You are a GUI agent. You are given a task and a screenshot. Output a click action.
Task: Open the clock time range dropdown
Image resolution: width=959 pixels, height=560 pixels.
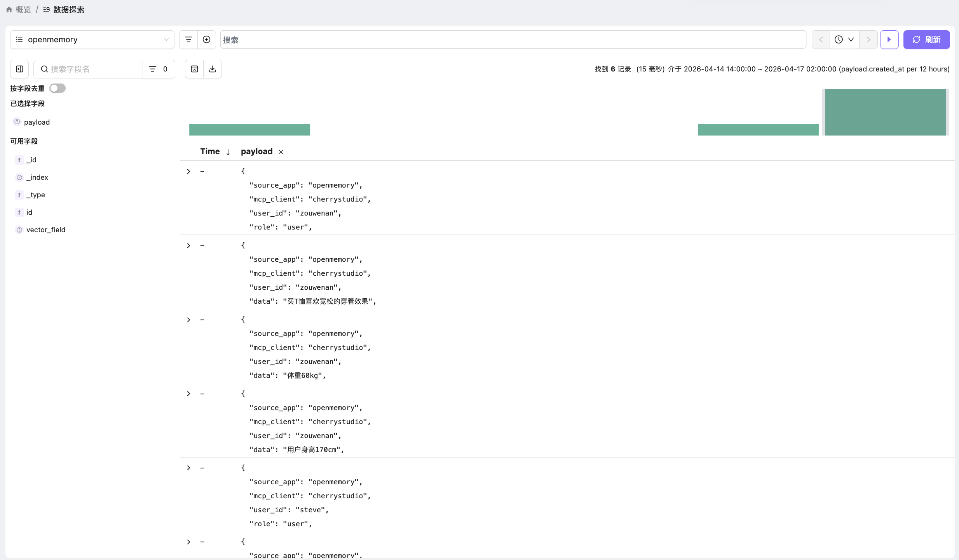pos(844,40)
